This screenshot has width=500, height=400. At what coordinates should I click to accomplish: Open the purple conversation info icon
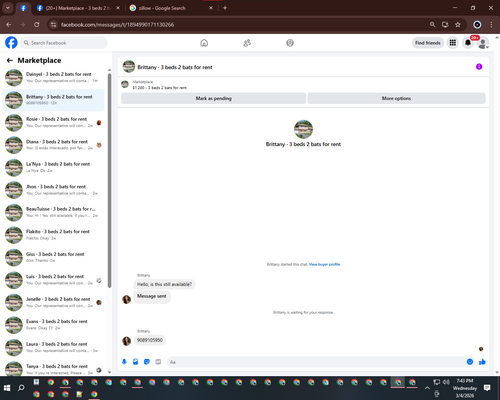click(479, 67)
